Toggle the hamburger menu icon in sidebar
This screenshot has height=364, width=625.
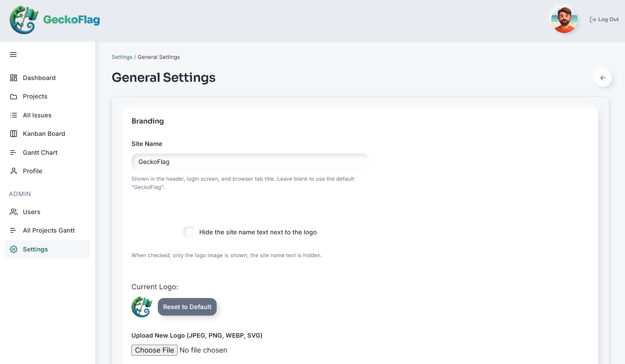(x=13, y=55)
